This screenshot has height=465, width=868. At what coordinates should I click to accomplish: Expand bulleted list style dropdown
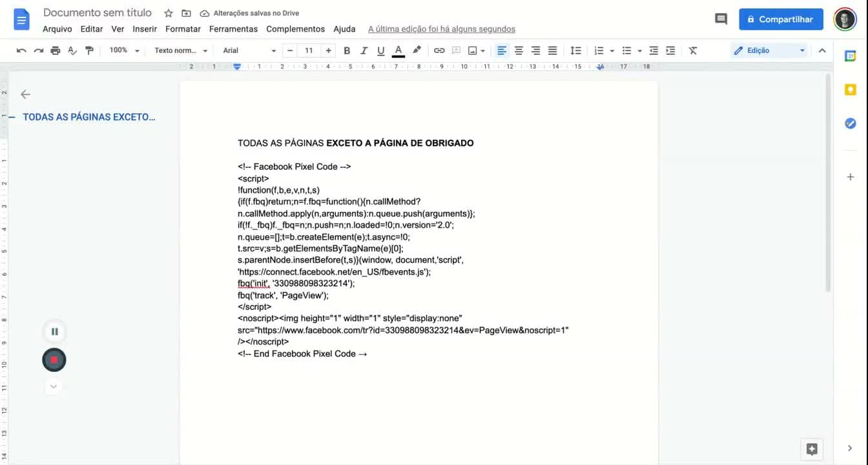tap(639, 51)
